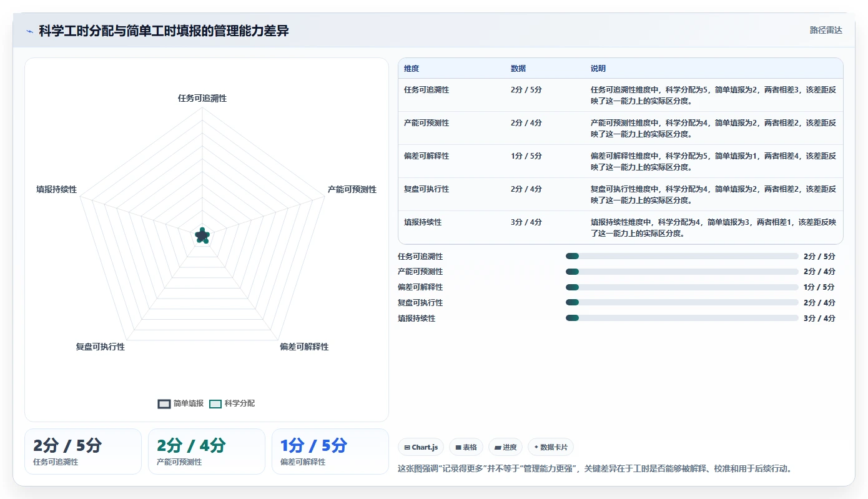Click the 产能可预测性 axis label on the radar

coord(352,189)
